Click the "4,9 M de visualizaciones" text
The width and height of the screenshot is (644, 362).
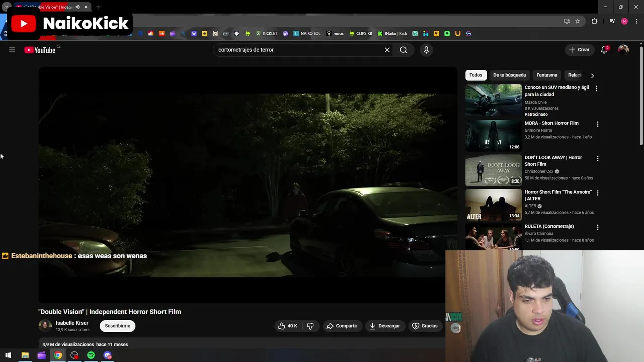pyautogui.click(x=68, y=344)
